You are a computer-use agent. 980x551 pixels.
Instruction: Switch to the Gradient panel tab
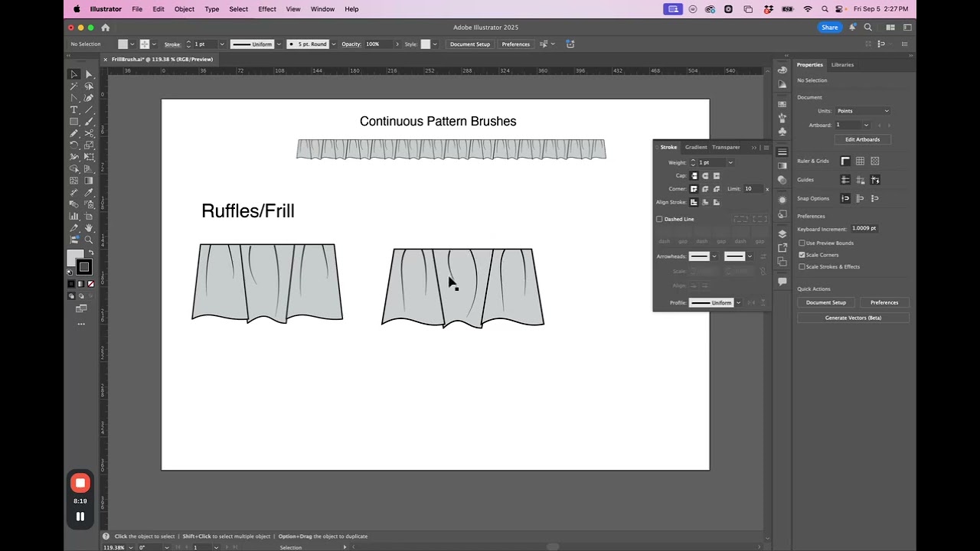696,147
